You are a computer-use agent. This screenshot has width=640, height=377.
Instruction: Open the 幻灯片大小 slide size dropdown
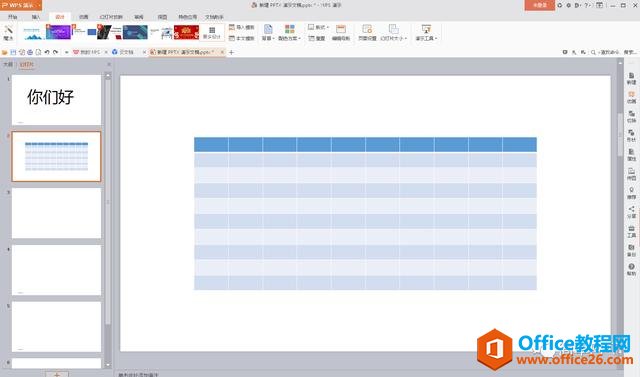click(x=393, y=32)
